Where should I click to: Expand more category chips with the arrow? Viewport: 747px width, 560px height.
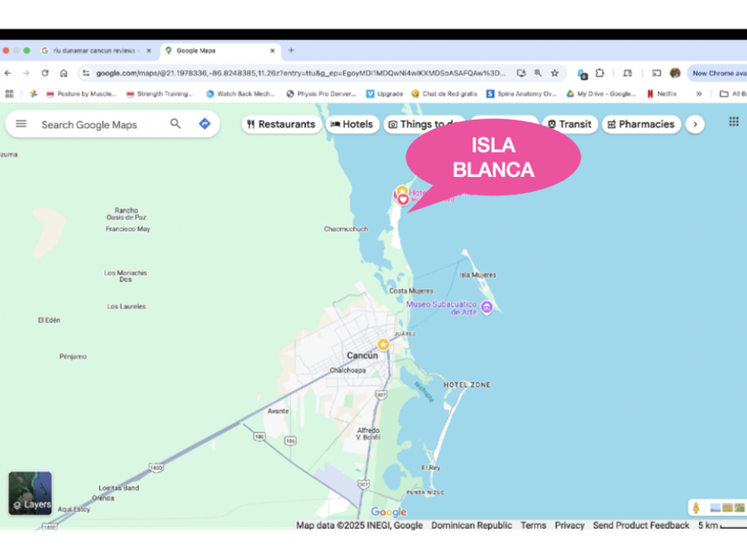tap(695, 124)
